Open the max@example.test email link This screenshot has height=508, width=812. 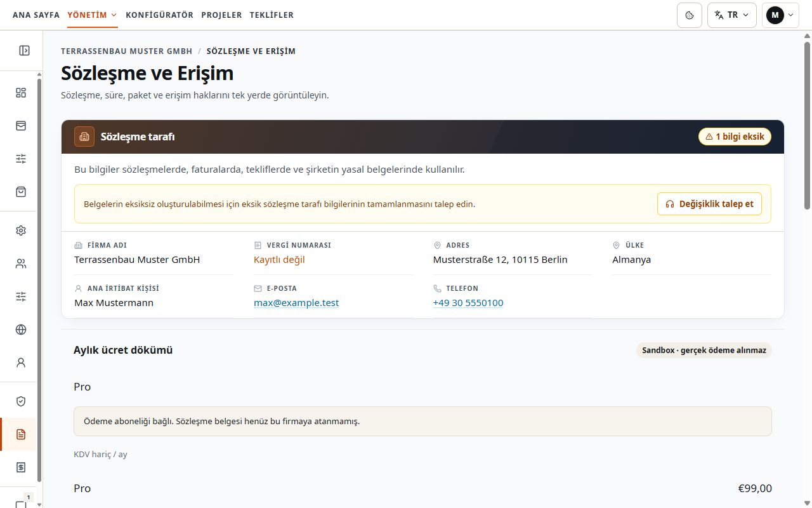(296, 303)
